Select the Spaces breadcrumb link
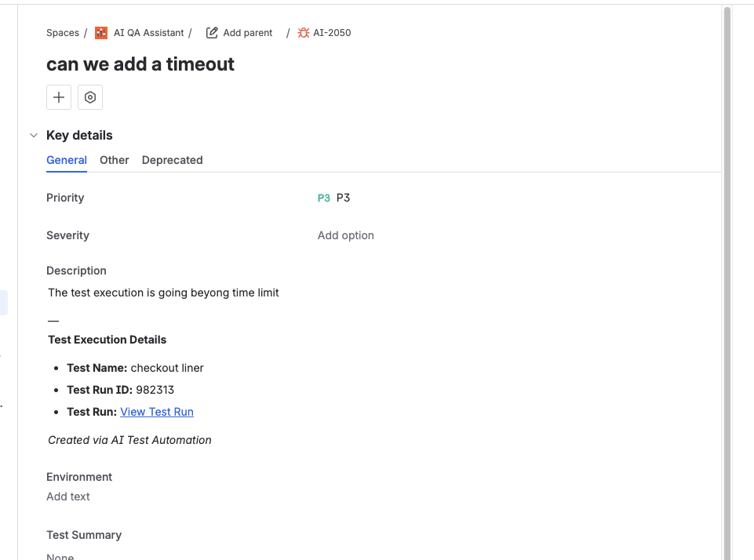Viewport: 754px width, 560px height. click(62, 32)
